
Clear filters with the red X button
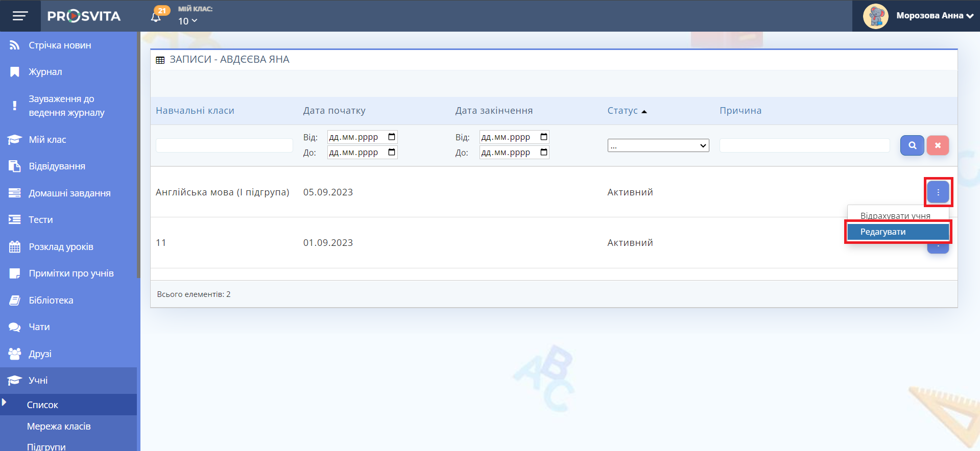(938, 145)
